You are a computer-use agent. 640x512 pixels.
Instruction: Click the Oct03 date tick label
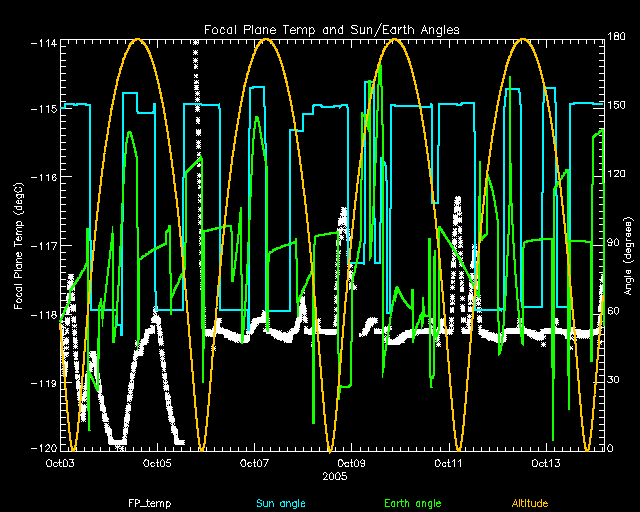coord(60,463)
